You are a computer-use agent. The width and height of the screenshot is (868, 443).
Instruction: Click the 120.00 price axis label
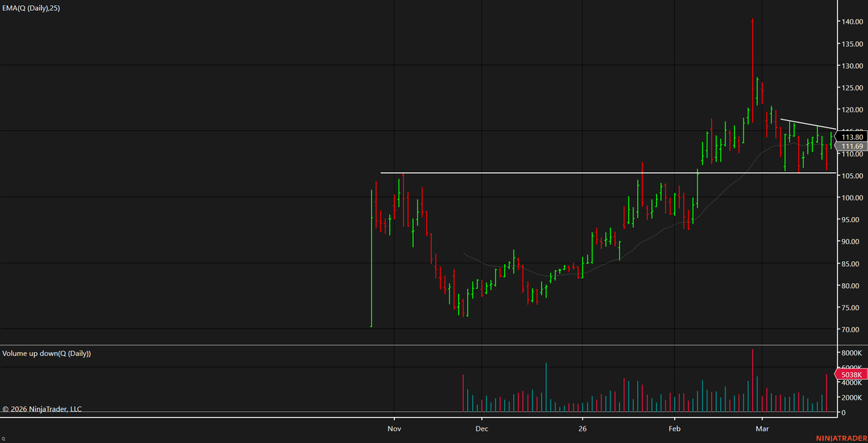[851, 110]
